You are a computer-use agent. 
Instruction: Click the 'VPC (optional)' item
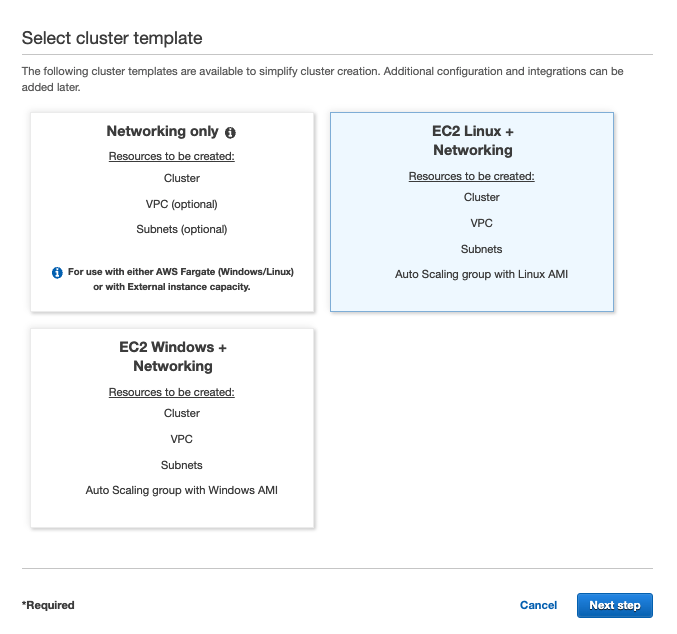[182, 204]
